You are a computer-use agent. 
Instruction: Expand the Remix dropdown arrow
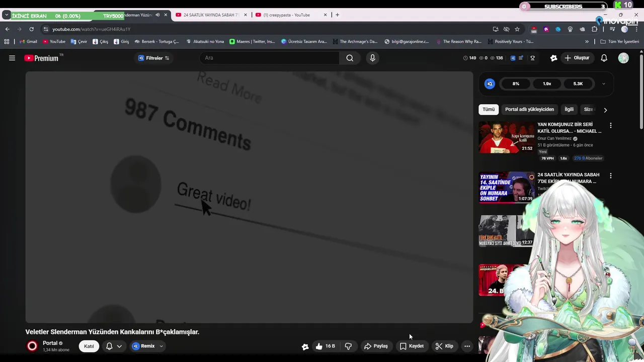pos(161,346)
